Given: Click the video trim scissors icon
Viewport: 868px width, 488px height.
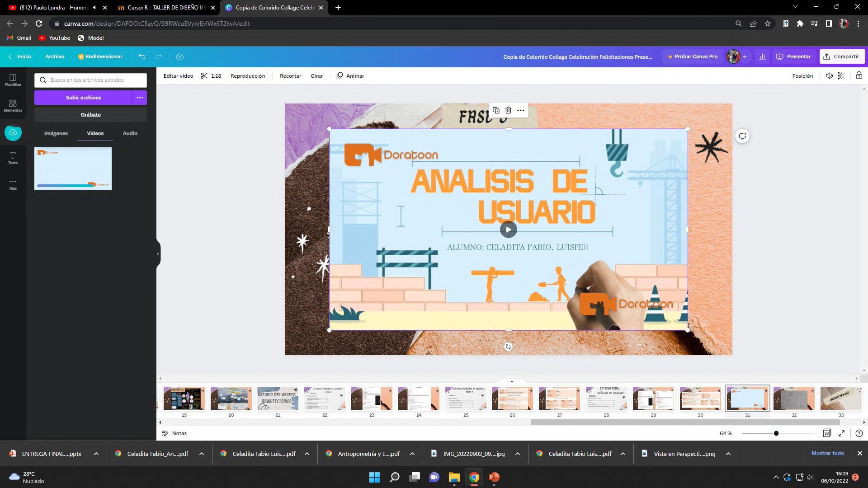Looking at the screenshot, I should pyautogui.click(x=204, y=76).
